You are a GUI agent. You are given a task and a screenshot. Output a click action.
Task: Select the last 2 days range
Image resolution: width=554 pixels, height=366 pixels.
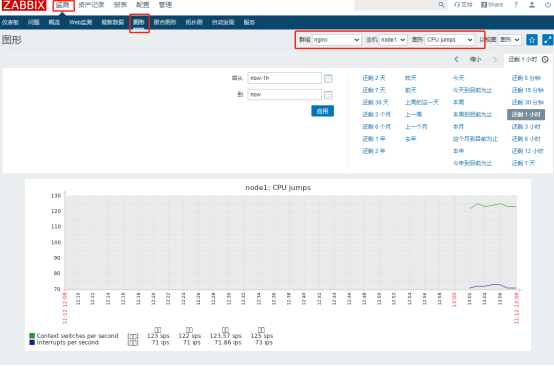[374, 78]
